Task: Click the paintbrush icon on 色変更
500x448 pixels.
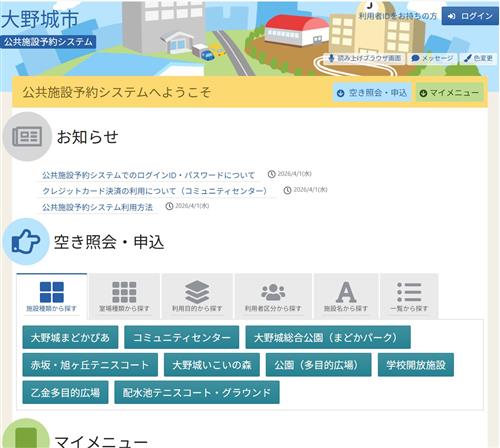Action: click(x=467, y=58)
